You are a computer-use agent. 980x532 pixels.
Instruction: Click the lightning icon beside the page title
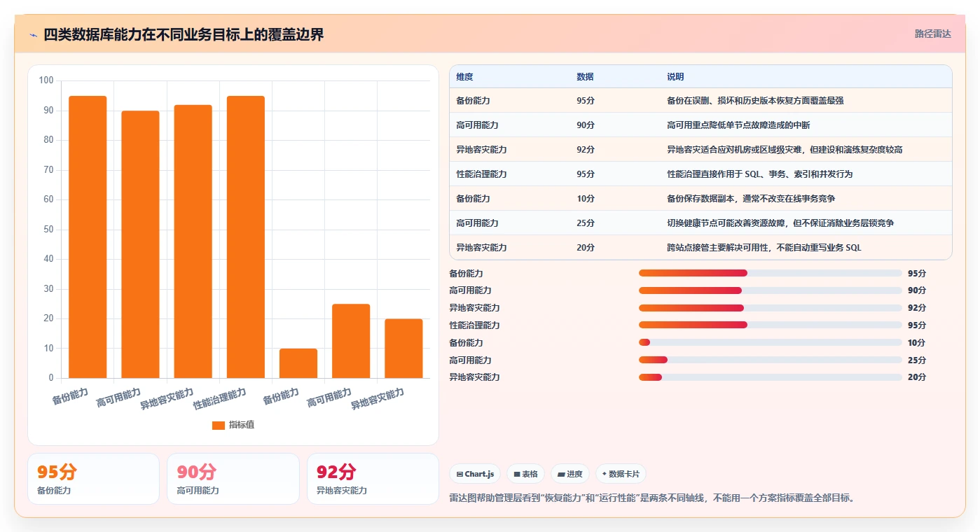coord(33,35)
